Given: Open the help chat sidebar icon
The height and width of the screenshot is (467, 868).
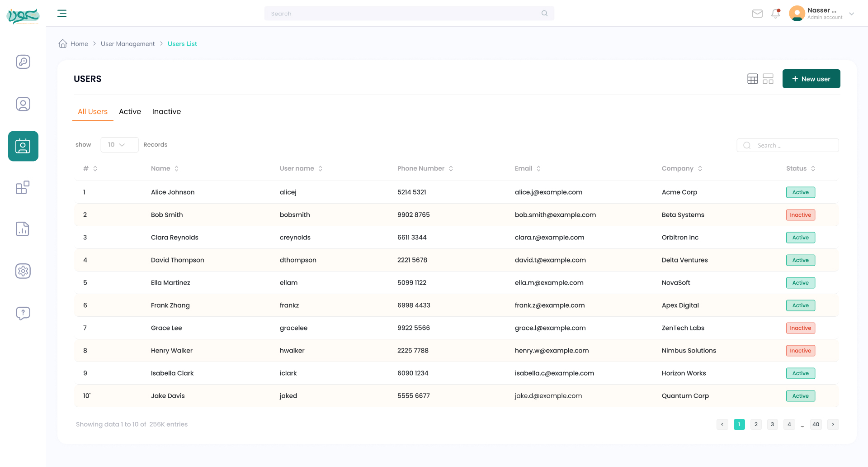Looking at the screenshot, I should coord(23,313).
